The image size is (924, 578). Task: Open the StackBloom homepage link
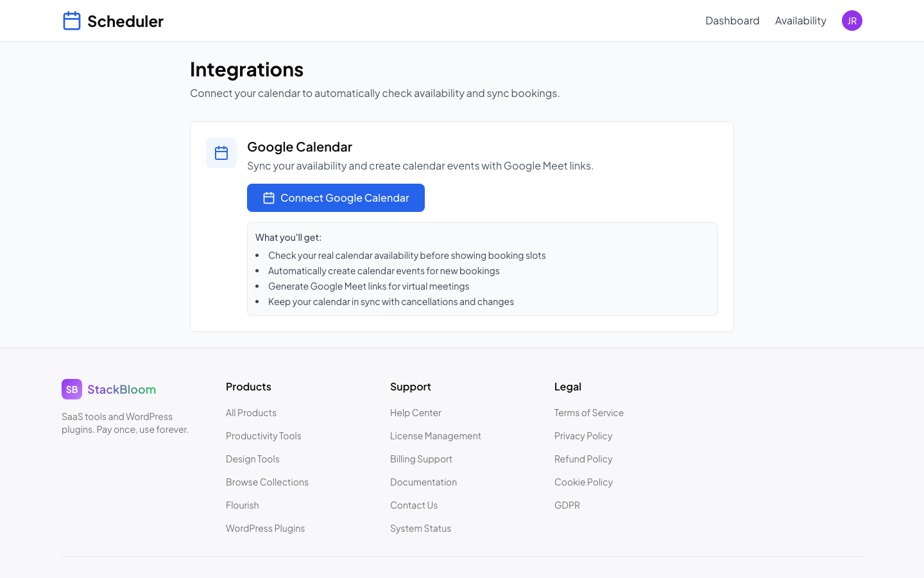pos(123,389)
